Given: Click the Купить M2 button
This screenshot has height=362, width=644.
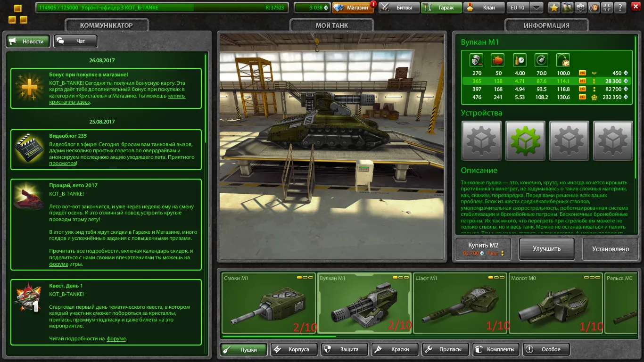Looking at the screenshot, I should 483,248.
